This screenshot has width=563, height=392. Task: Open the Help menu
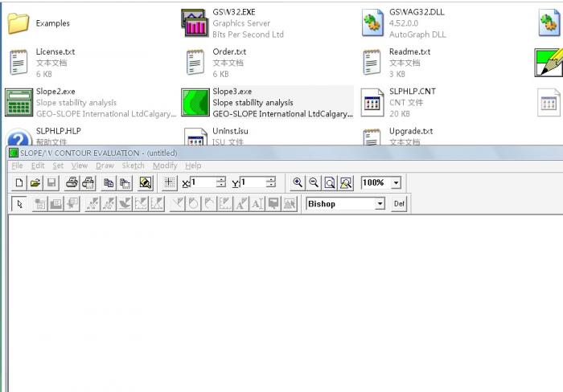click(x=193, y=165)
